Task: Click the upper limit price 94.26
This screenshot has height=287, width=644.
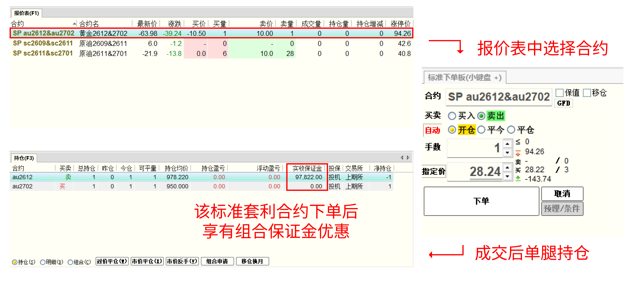Action: pyautogui.click(x=534, y=152)
